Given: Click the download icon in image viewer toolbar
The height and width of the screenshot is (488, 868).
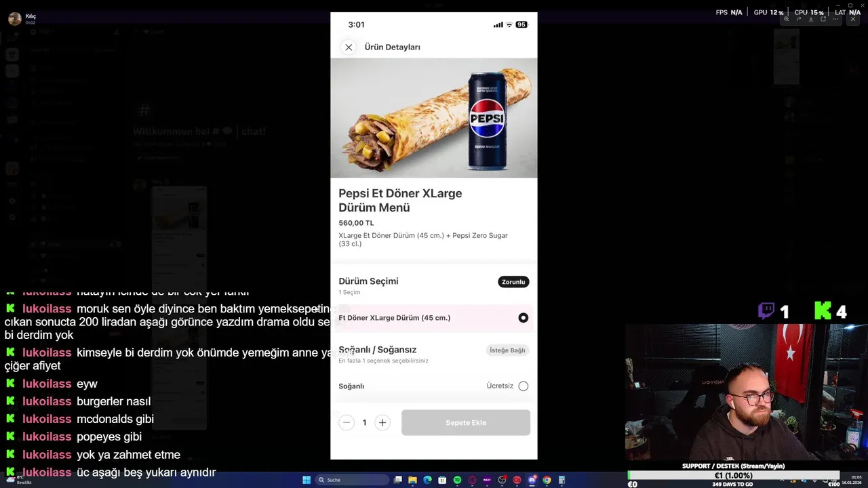Looking at the screenshot, I should pos(811,19).
